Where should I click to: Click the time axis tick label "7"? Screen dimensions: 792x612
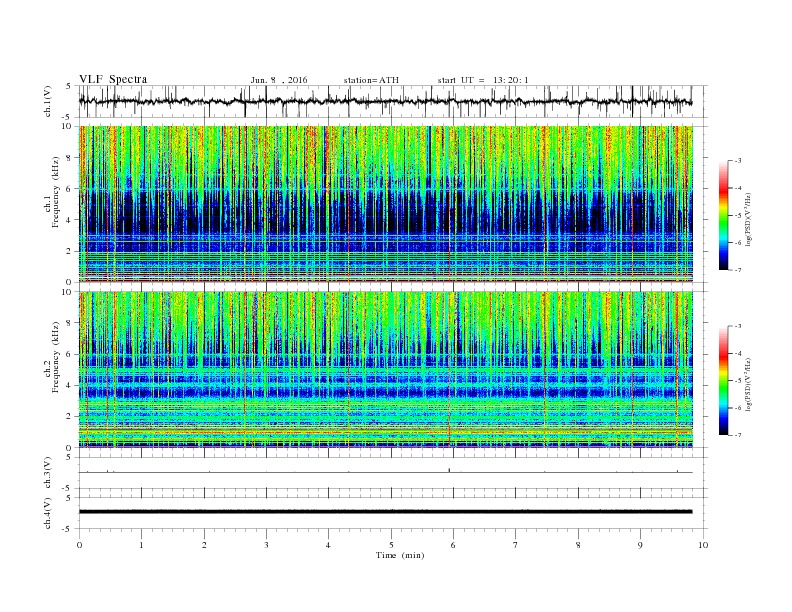pyautogui.click(x=515, y=545)
